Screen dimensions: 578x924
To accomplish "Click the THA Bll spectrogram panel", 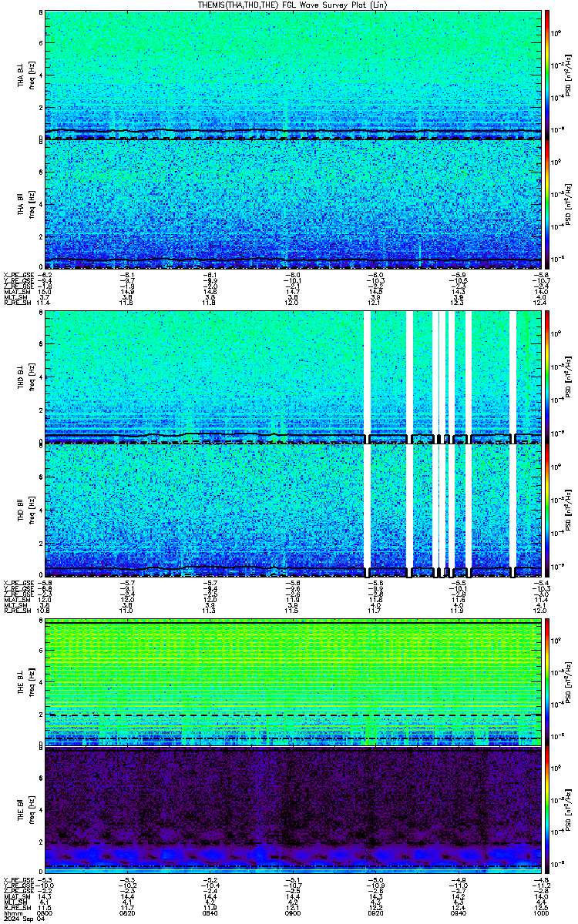I will pyautogui.click(x=294, y=205).
